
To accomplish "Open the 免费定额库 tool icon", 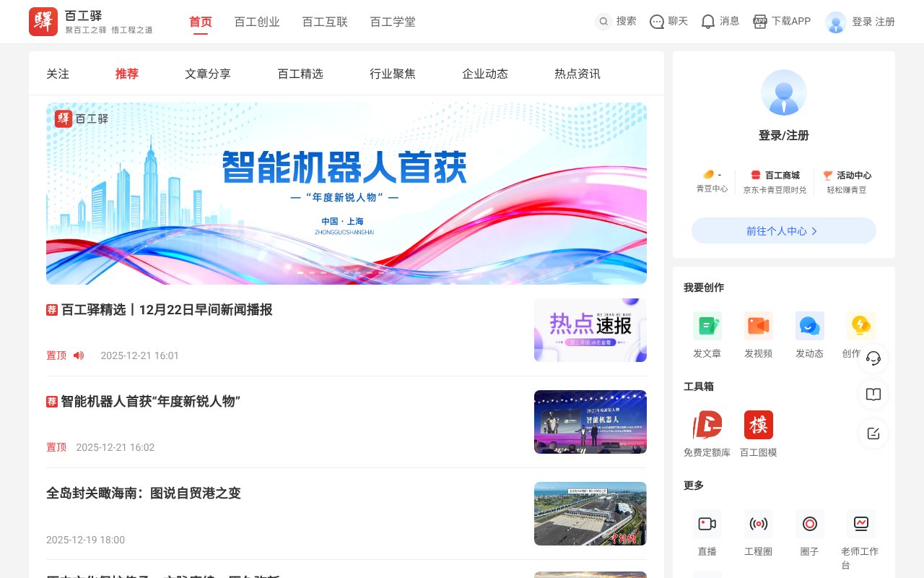I will pos(707,425).
